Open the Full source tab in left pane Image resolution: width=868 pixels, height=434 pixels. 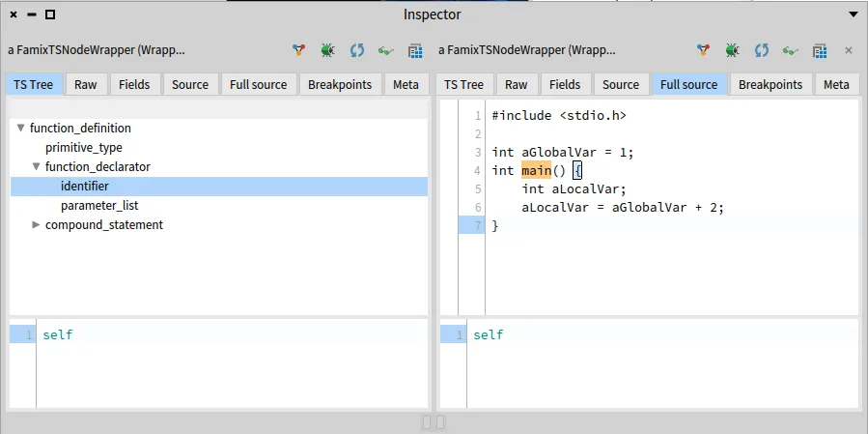click(259, 84)
